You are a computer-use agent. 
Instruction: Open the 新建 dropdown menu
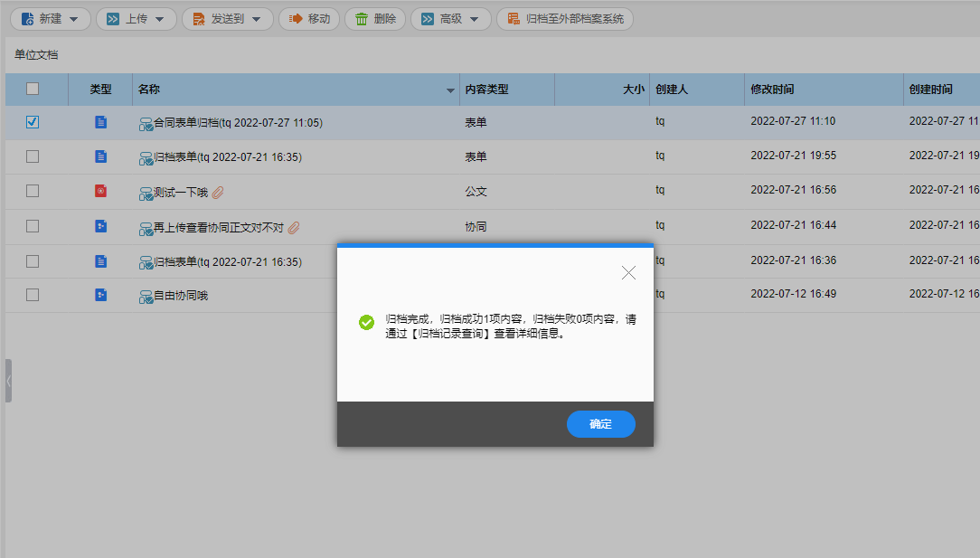click(x=50, y=19)
